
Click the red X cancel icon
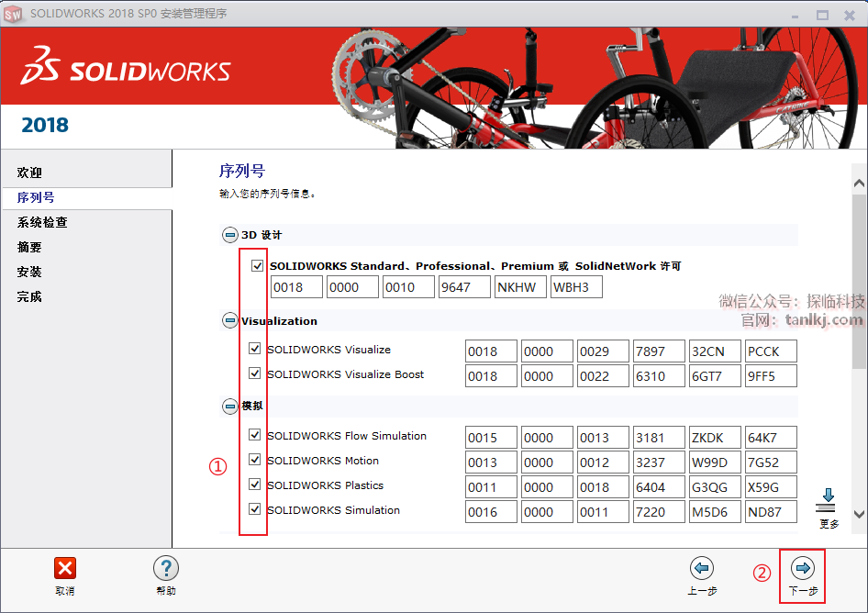pos(65,568)
